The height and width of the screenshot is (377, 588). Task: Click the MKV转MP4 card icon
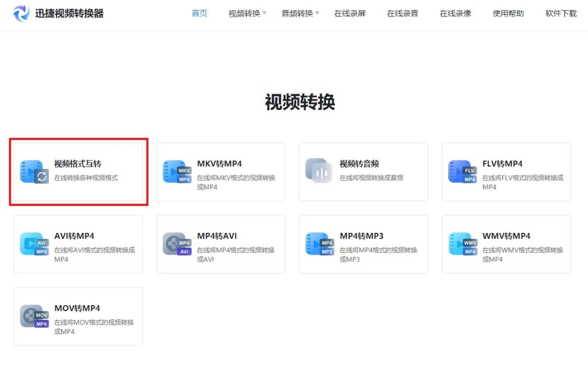click(x=177, y=172)
